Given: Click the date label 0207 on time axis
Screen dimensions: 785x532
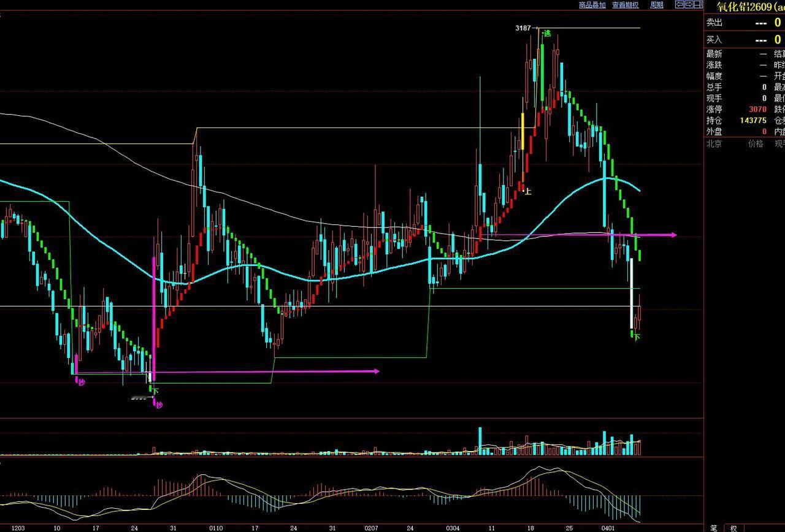Looking at the screenshot, I should tap(371, 528).
